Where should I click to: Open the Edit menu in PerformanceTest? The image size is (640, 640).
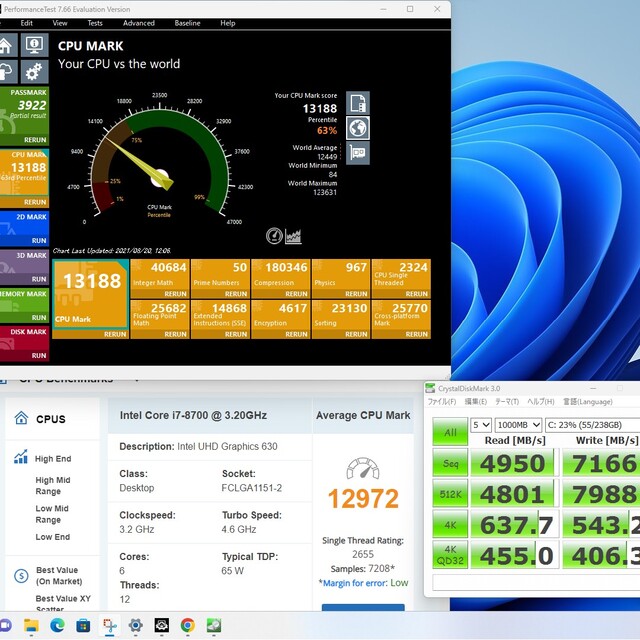point(27,23)
